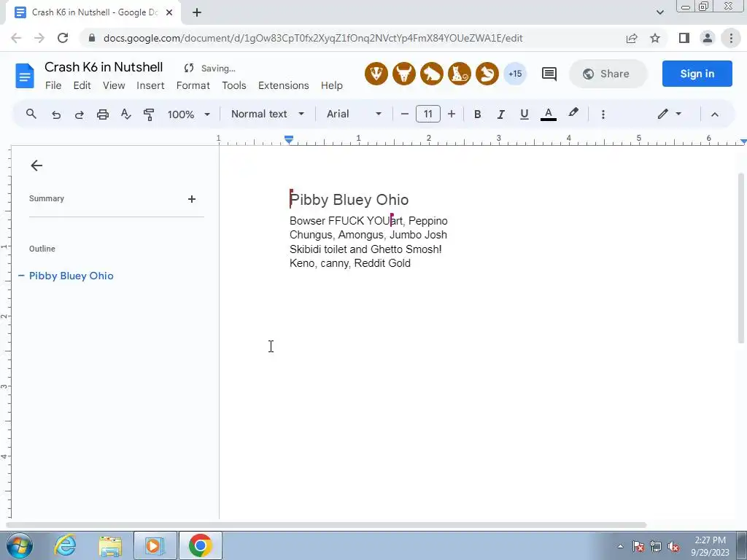Toggle underline formatting
The width and height of the screenshot is (747, 560).
[x=524, y=114]
